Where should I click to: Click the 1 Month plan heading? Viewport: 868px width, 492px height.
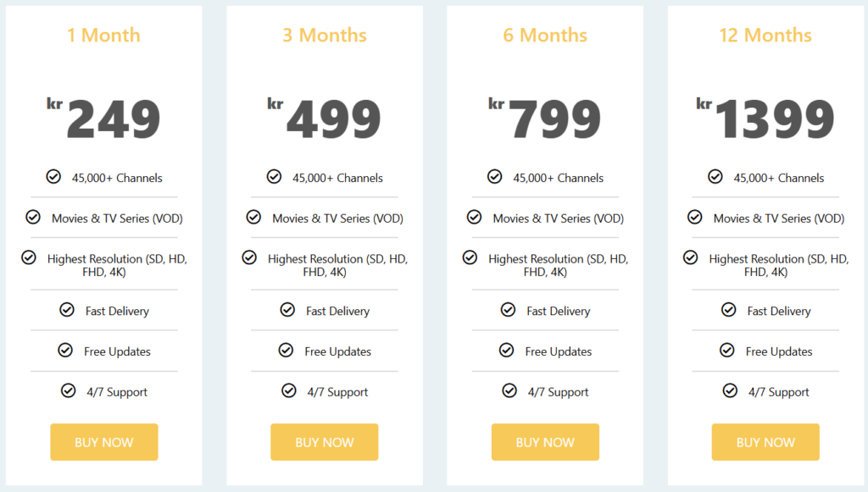pyautogui.click(x=103, y=36)
